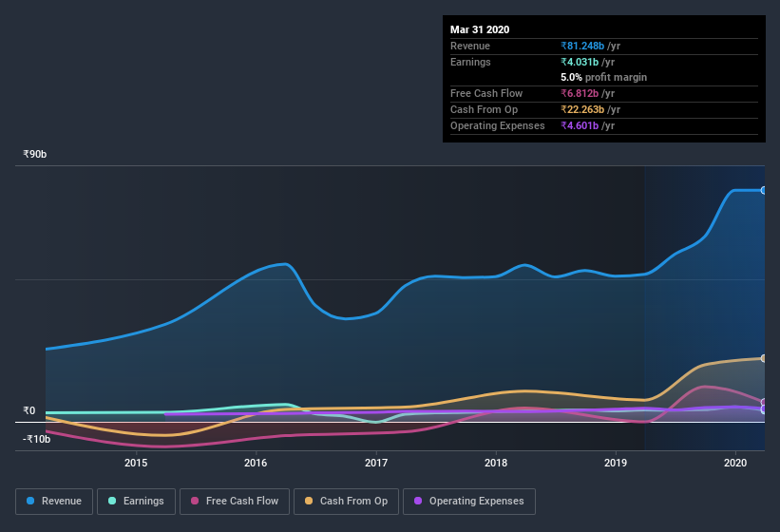Toggle the Free Cash Flow legend button
The height and width of the screenshot is (532, 780).
[x=235, y=502]
